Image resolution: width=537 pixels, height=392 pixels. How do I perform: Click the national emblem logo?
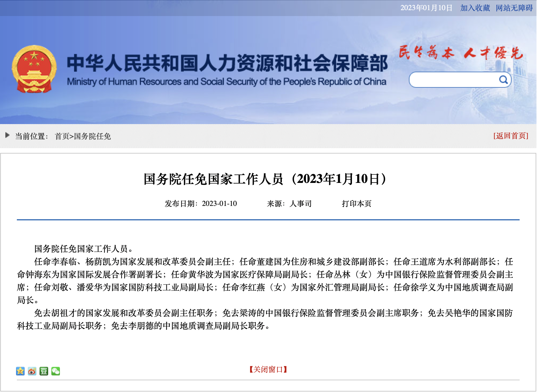point(34,69)
